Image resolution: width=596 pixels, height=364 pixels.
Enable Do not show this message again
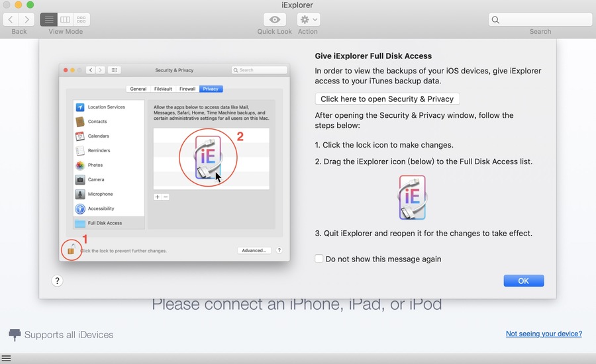319,259
